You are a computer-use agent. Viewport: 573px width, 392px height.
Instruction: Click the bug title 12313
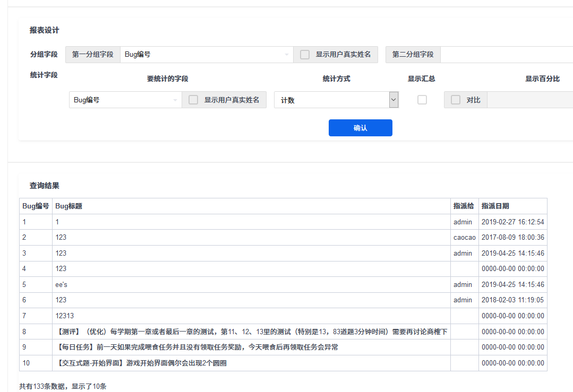[x=65, y=316]
